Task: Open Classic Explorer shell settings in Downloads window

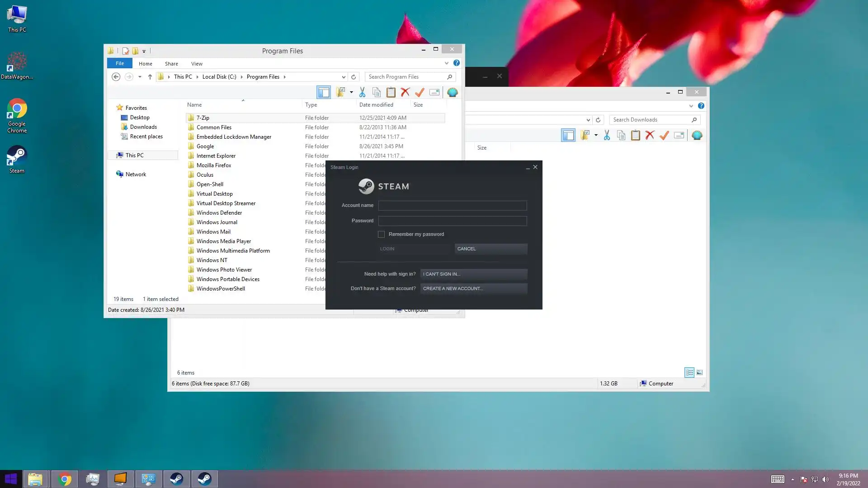Action: point(697,136)
